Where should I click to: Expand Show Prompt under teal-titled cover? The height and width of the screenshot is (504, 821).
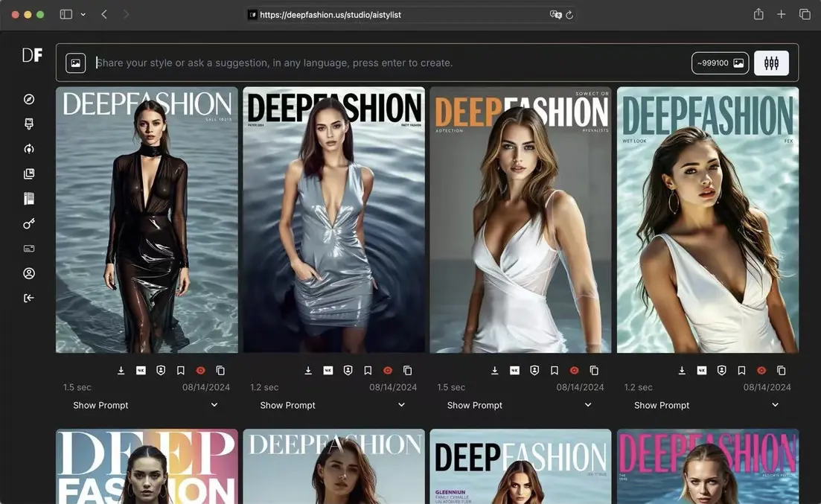(707, 405)
